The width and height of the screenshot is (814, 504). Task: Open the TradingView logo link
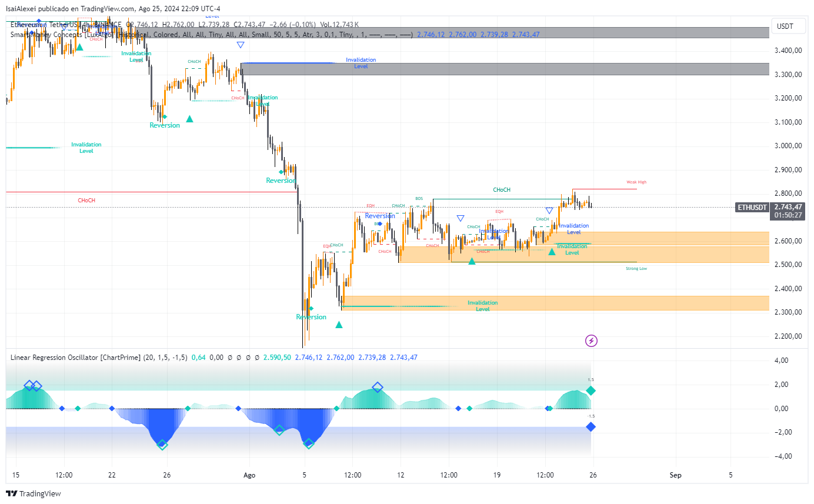[34, 493]
